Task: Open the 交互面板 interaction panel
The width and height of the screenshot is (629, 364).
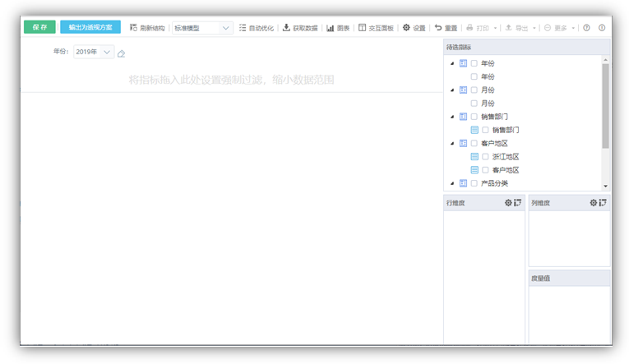Action: [x=363, y=28]
